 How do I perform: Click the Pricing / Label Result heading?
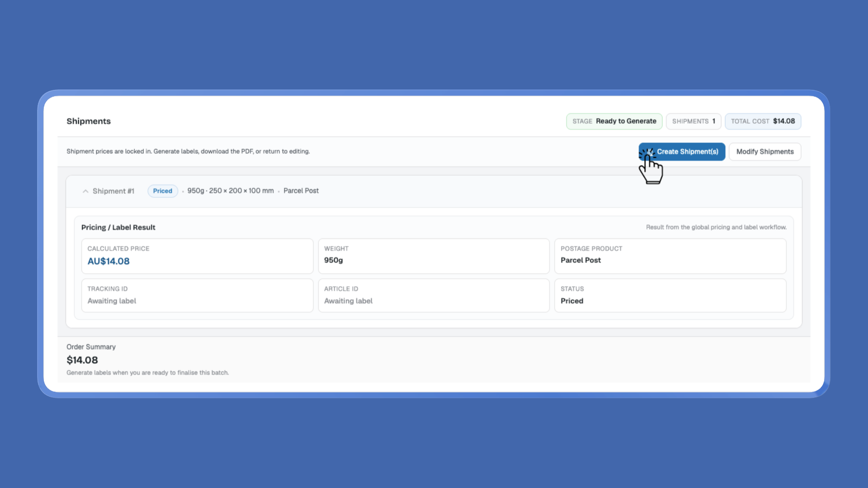point(118,227)
